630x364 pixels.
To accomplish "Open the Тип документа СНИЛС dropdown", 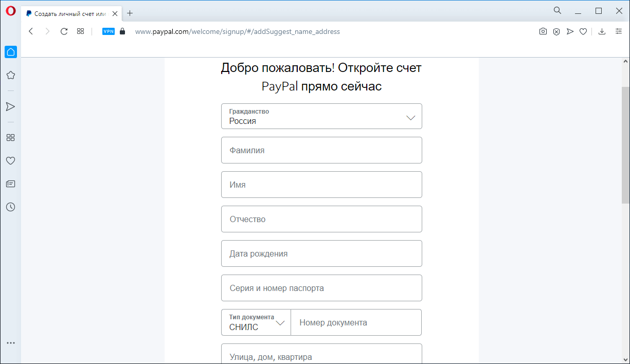I will pos(256,322).
